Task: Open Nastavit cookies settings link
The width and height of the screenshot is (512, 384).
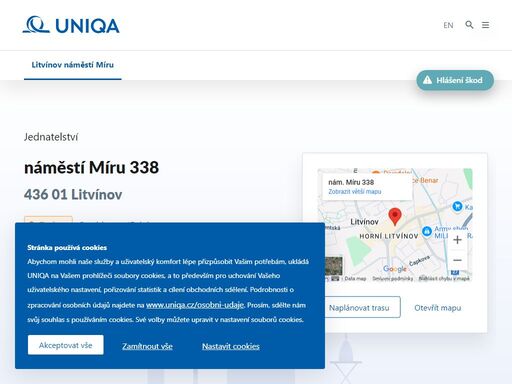Action: click(231, 346)
